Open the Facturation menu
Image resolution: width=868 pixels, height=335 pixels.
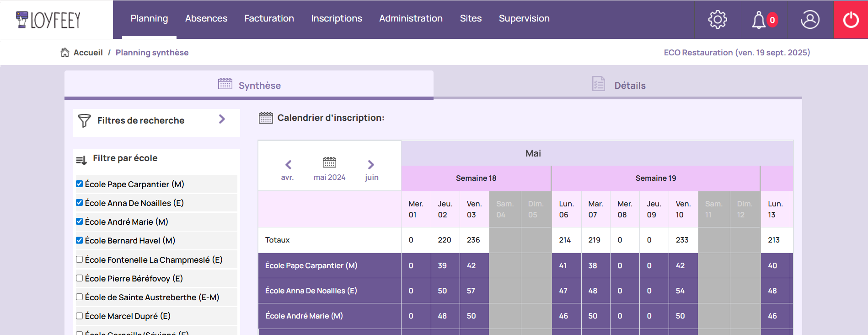pos(269,19)
